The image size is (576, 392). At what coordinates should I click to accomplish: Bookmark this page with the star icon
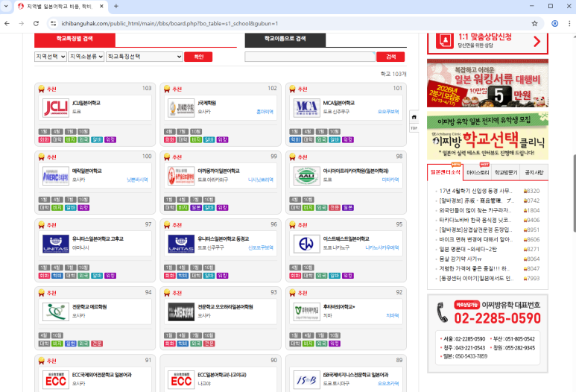[534, 23]
